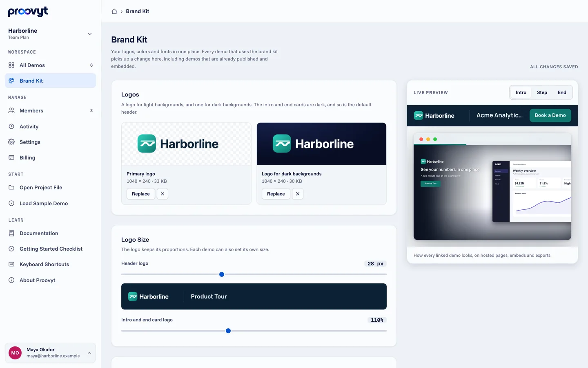Open the Maya Okafor account menu chevron
Image resolution: width=588 pixels, height=368 pixels.
[89, 353]
